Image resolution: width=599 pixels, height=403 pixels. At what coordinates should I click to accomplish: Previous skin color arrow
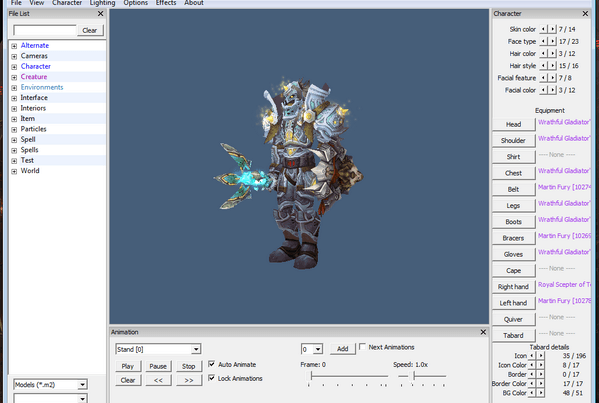tap(543, 29)
